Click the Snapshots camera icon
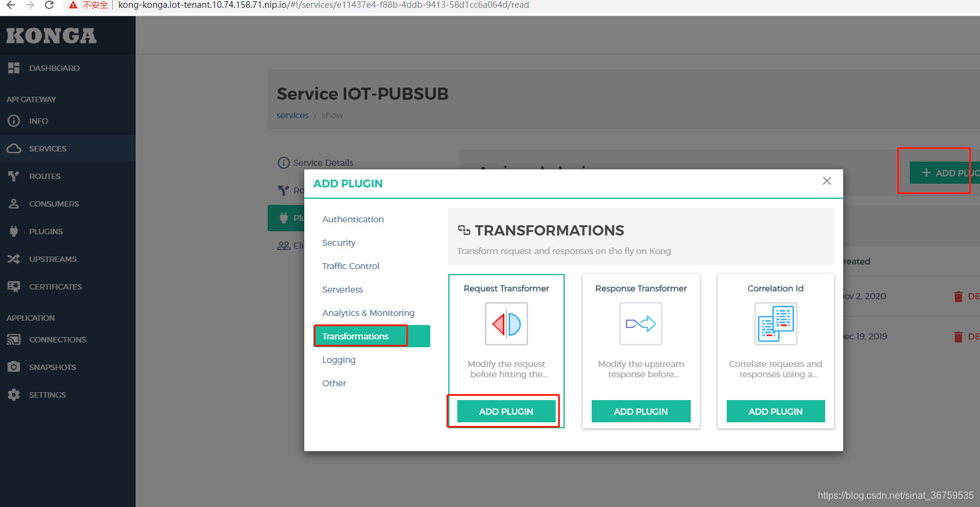Screen dimensions: 980x507 point(14,367)
